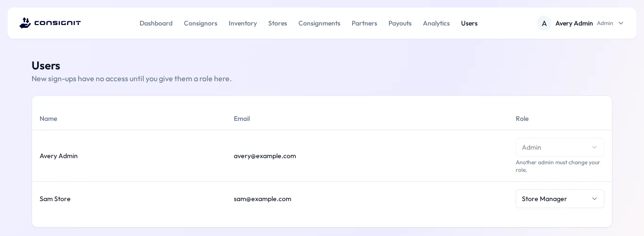
Task: Click the Email column header
Action: click(x=242, y=118)
